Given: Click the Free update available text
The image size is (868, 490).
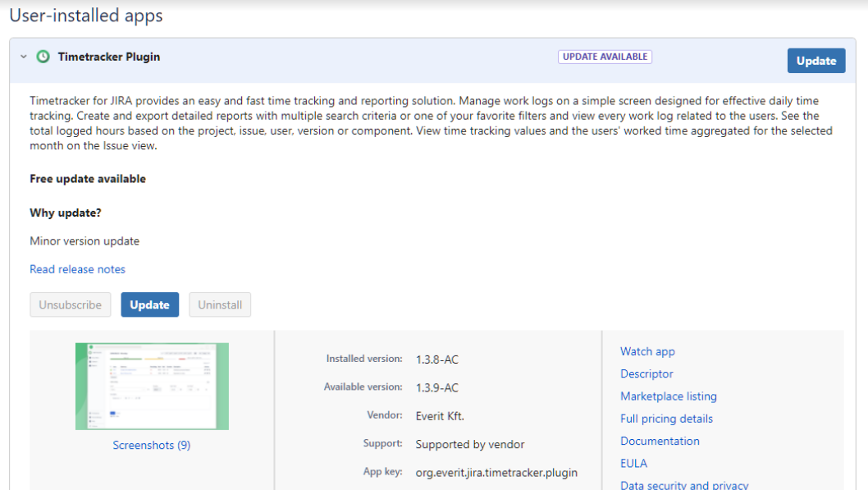Looking at the screenshot, I should (x=88, y=179).
